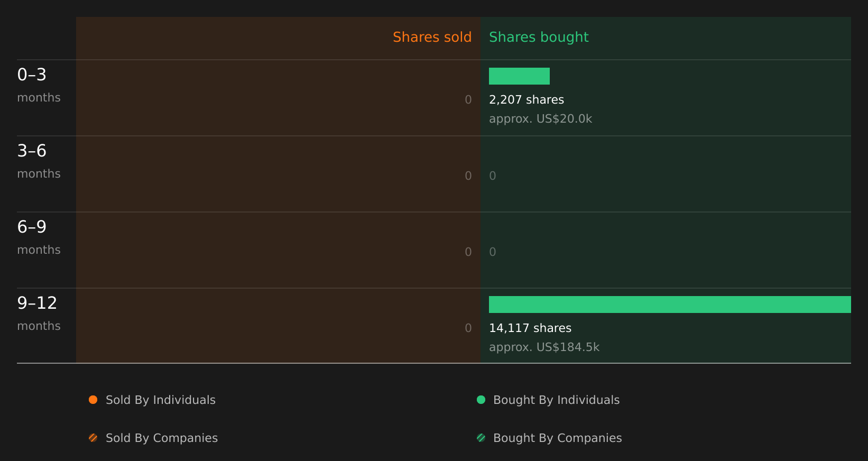The height and width of the screenshot is (461, 868).
Task: Click the Bought By Individuals legend label
Action: (556, 400)
